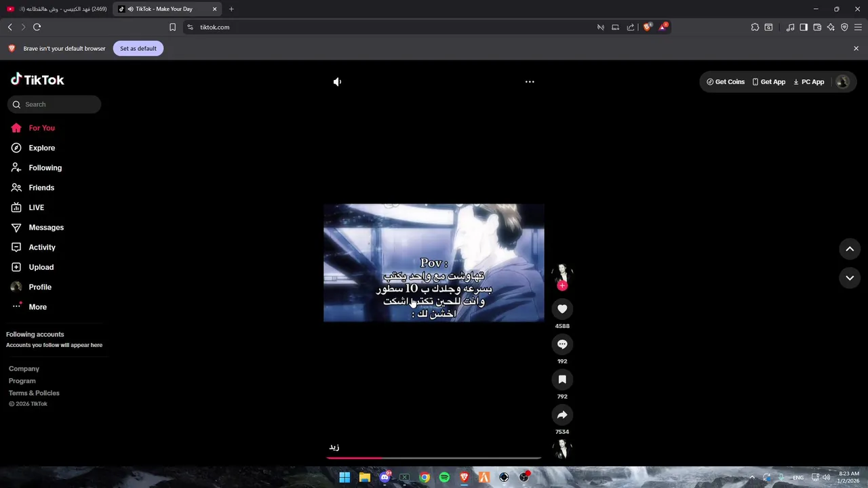Click the TikTok logo
868x488 pixels.
click(x=37, y=80)
